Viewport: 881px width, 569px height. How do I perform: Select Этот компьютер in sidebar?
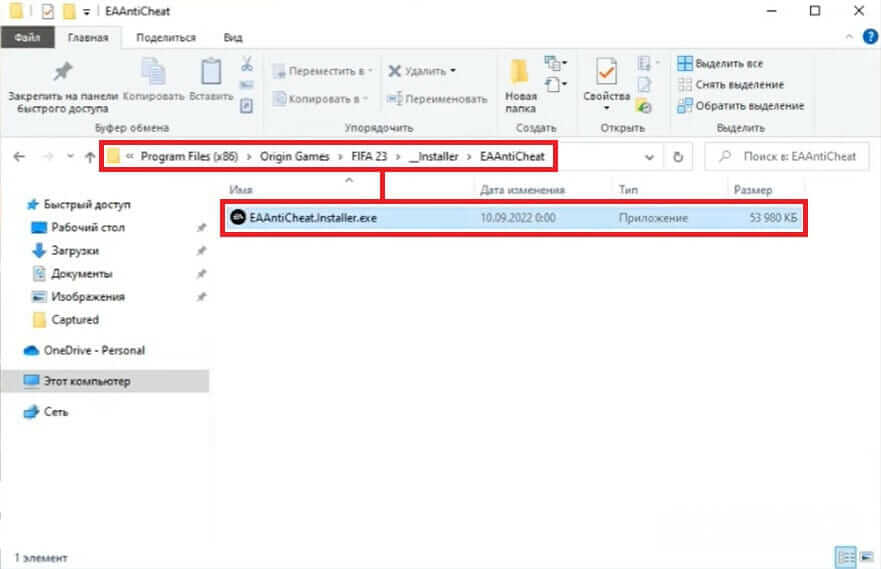click(x=105, y=381)
